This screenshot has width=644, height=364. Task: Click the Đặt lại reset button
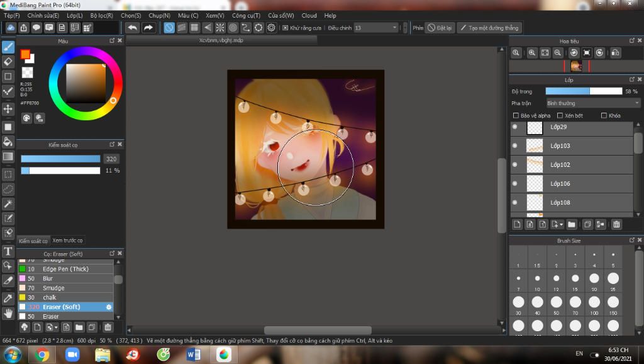[x=440, y=28]
